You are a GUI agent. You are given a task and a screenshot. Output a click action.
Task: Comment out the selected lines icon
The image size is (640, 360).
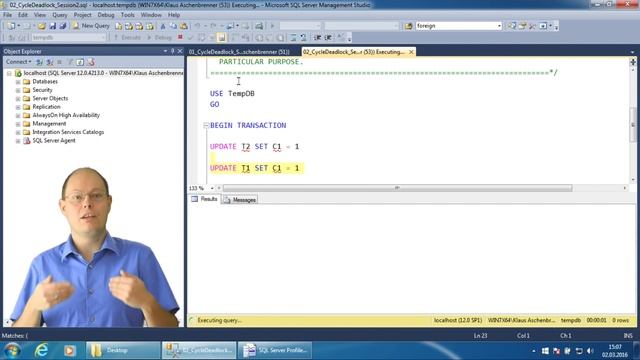293,38
